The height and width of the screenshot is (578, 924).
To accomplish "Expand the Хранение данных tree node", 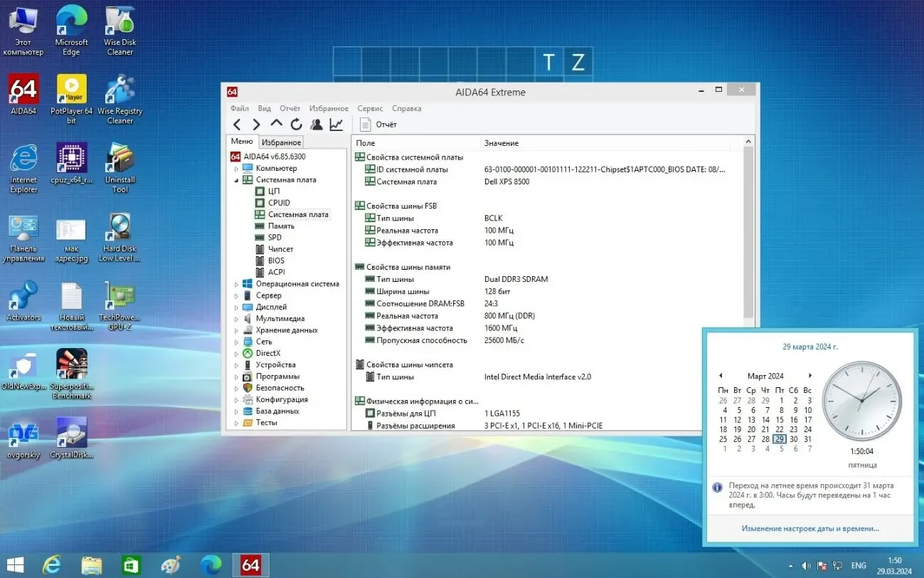I will tap(237, 330).
